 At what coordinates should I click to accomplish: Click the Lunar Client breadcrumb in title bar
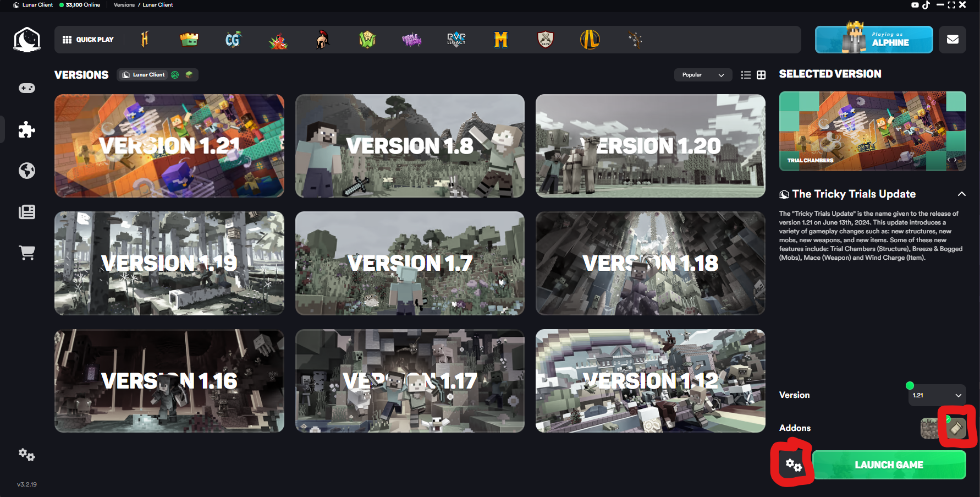pos(158,5)
